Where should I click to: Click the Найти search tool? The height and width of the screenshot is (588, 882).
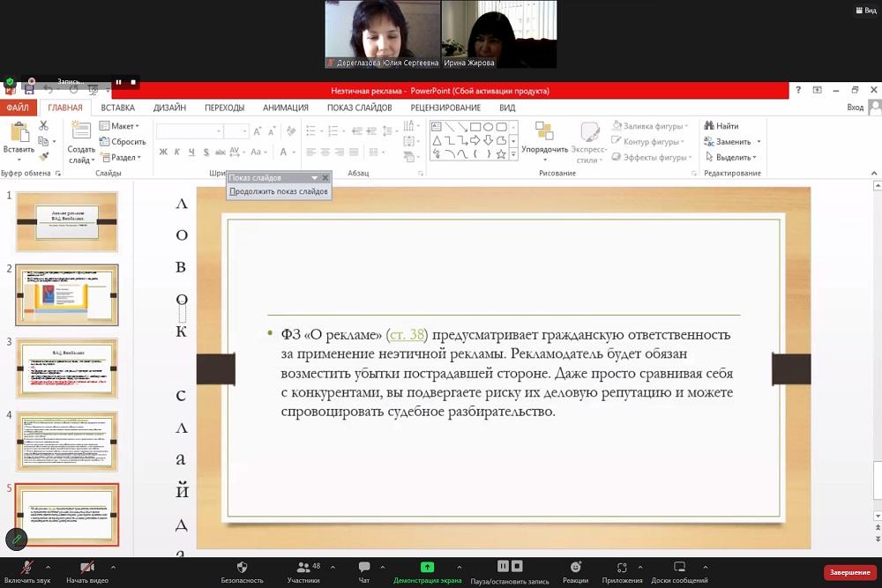[721, 126]
